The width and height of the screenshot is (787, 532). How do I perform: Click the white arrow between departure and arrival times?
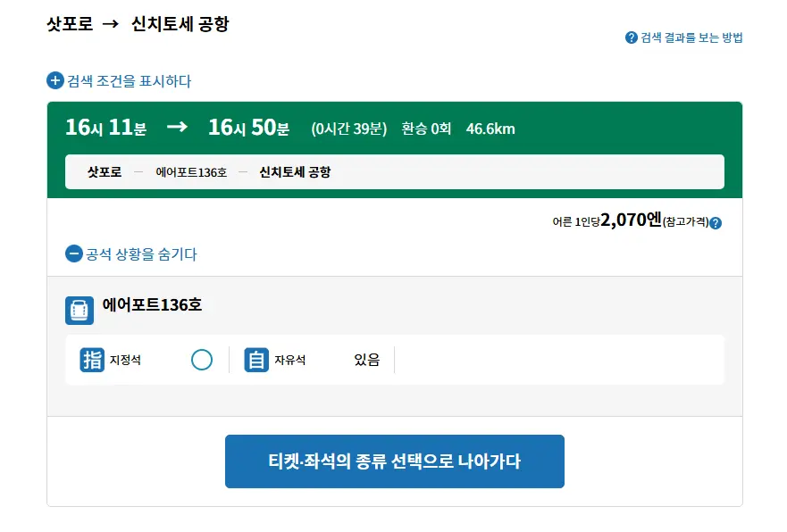pos(177,127)
